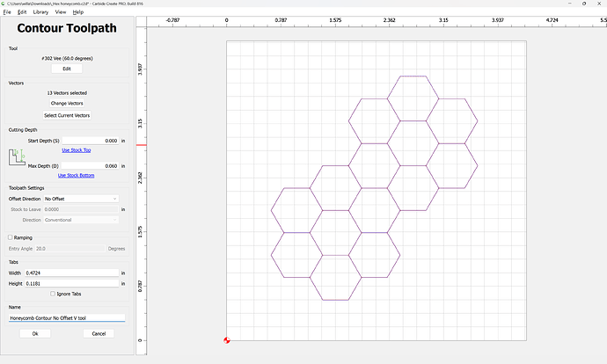Click the Tabs Width field
This screenshot has width=607, height=364.
(72, 273)
